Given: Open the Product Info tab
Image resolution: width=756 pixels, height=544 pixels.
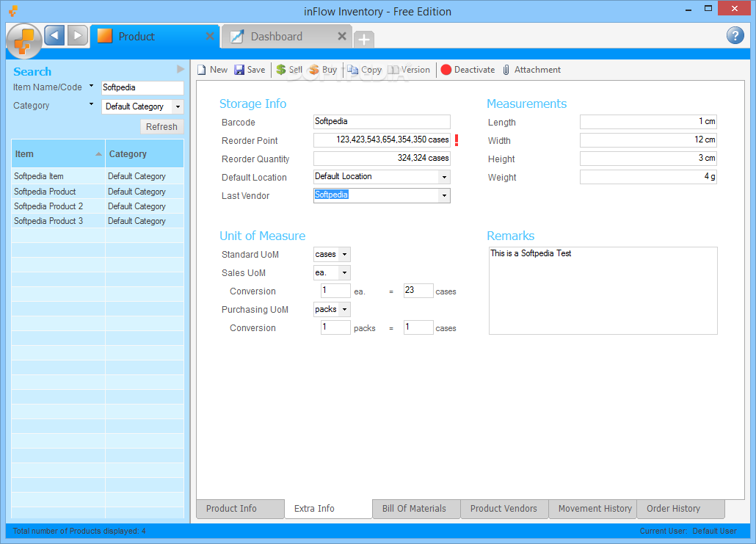Looking at the screenshot, I should [x=240, y=509].
